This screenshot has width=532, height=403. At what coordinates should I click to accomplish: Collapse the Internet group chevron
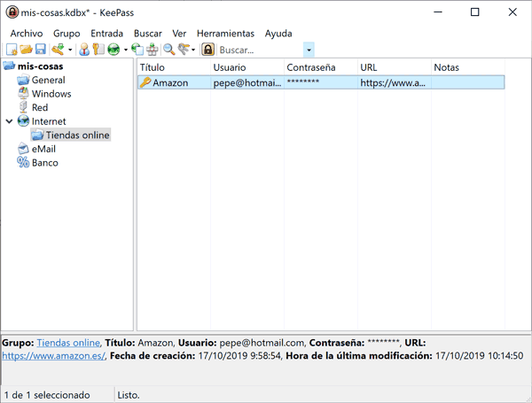9,121
